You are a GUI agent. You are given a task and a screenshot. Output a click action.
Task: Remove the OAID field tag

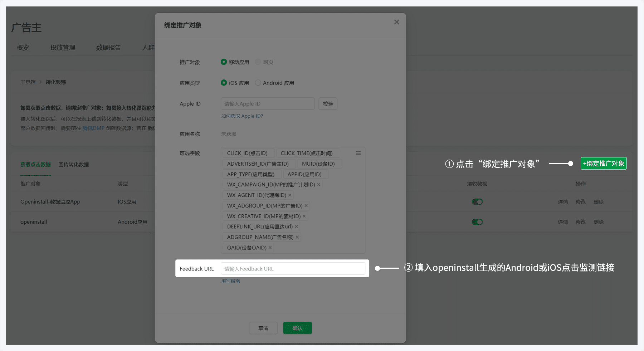click(270, 248)
